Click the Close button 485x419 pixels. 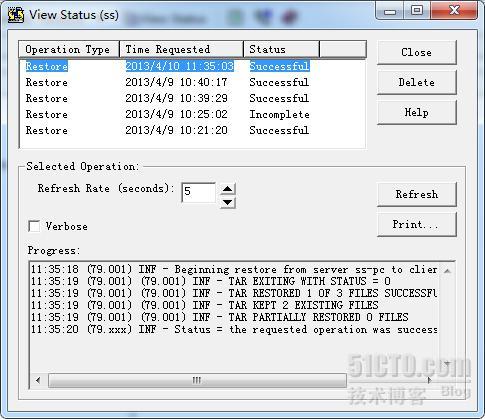[416, 52]
